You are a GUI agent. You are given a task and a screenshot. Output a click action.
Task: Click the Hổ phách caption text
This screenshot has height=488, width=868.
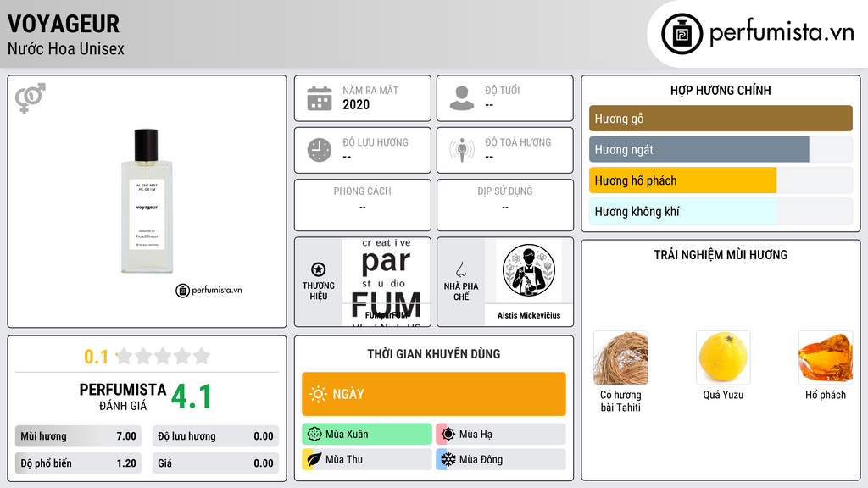click(x=826, y=395)
